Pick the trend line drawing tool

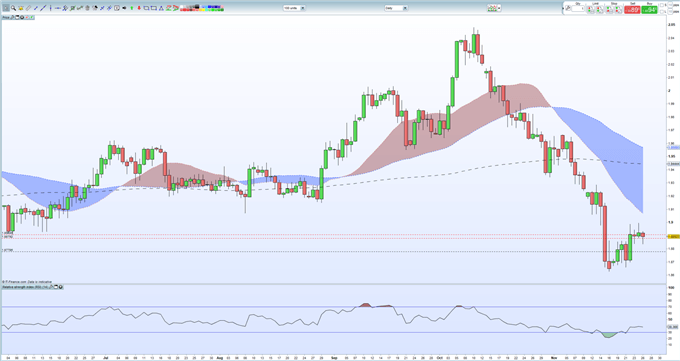click(43, 8)
